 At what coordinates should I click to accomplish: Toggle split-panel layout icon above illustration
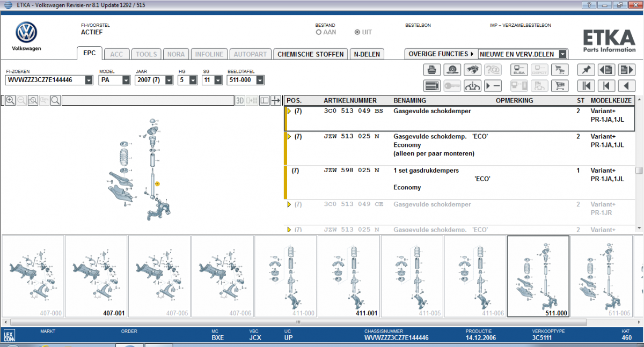[265, 100]
